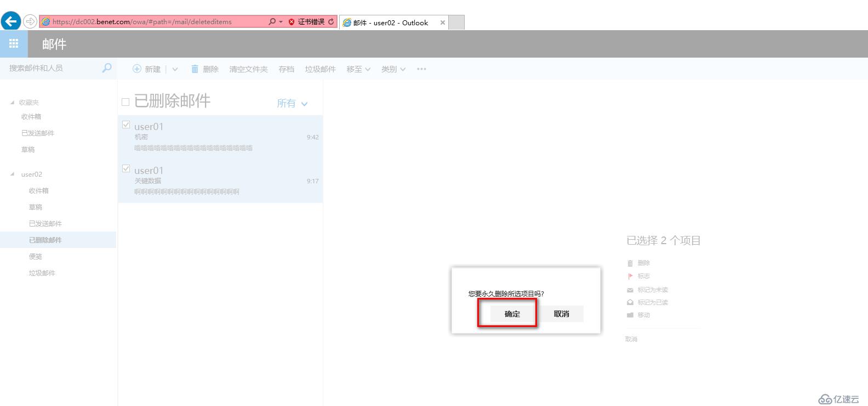Open the user01 机密 message
The width and height of the screenshot is (868, 406).
(x=220, y=137)
